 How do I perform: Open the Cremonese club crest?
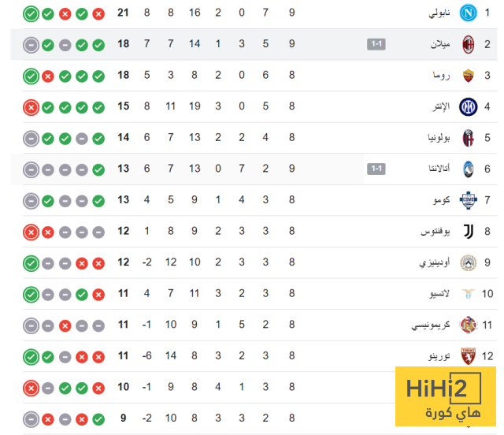click(469, 325)
